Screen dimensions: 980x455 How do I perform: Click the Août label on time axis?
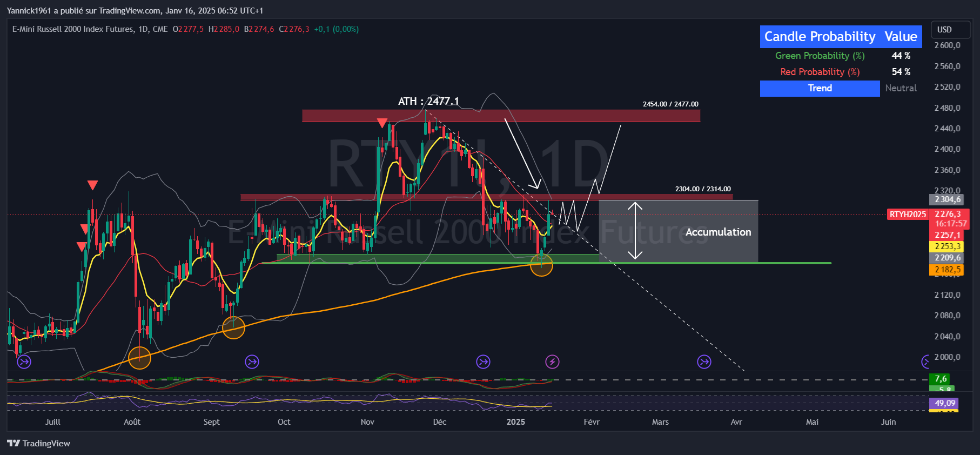click(x=132, y=422)
